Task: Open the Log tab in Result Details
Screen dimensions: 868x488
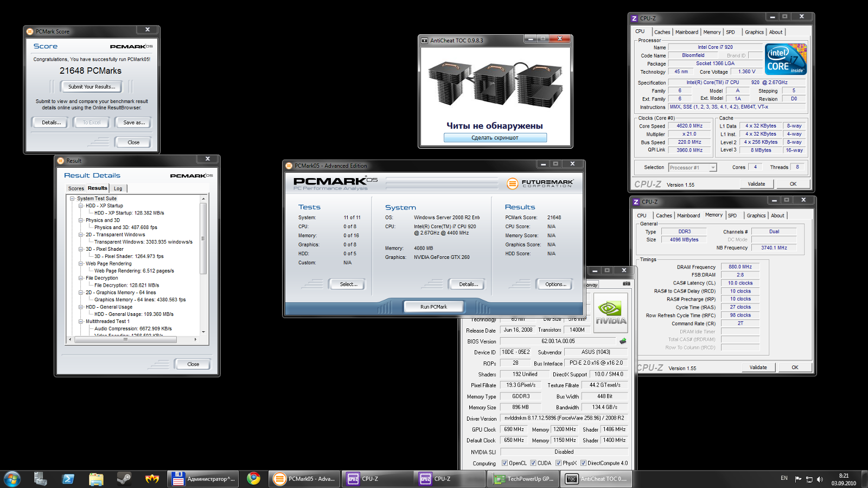Action: (118, 188)
